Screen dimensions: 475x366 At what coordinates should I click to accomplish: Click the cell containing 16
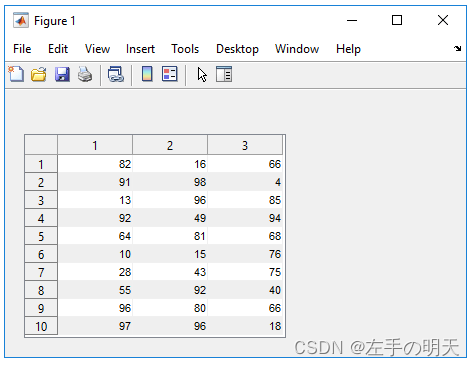(170, 164)
